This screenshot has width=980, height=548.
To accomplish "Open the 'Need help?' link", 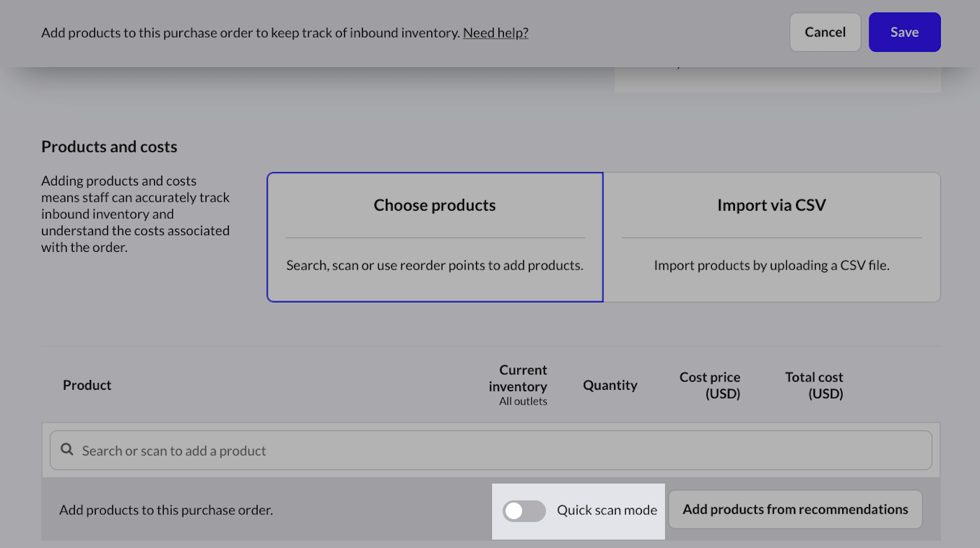I will (x=495, y=32).
